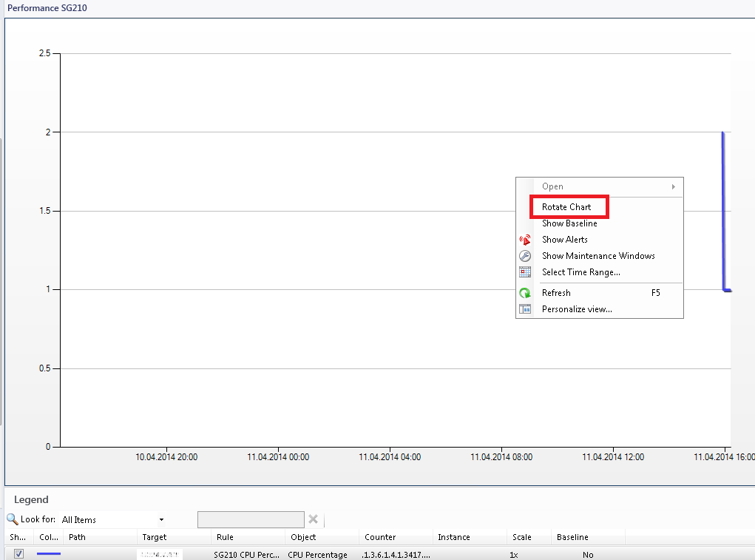This screenshot has width=755, height=560.
Task: Click the Personalize view icon
Action: click(525, 308)
